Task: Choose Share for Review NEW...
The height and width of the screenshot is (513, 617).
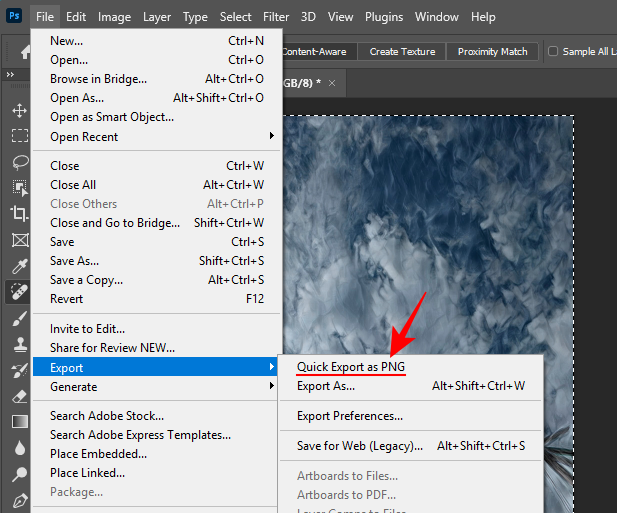Action: point(157,348)
